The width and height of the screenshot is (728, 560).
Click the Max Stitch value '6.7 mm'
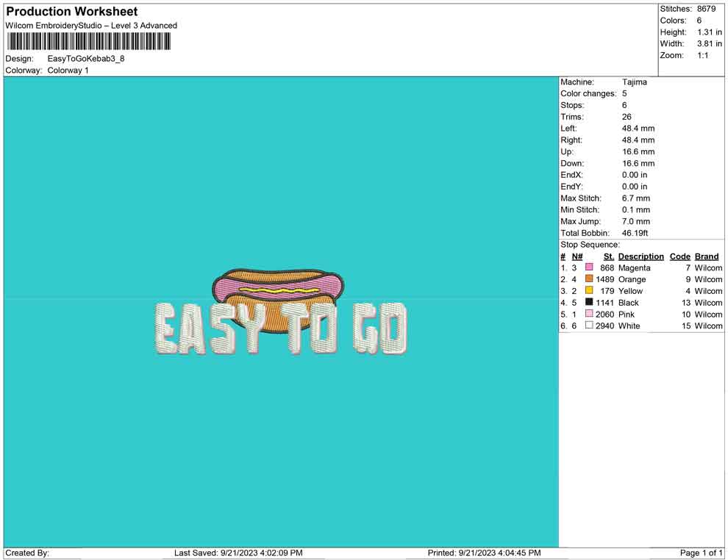pos(636,198)
